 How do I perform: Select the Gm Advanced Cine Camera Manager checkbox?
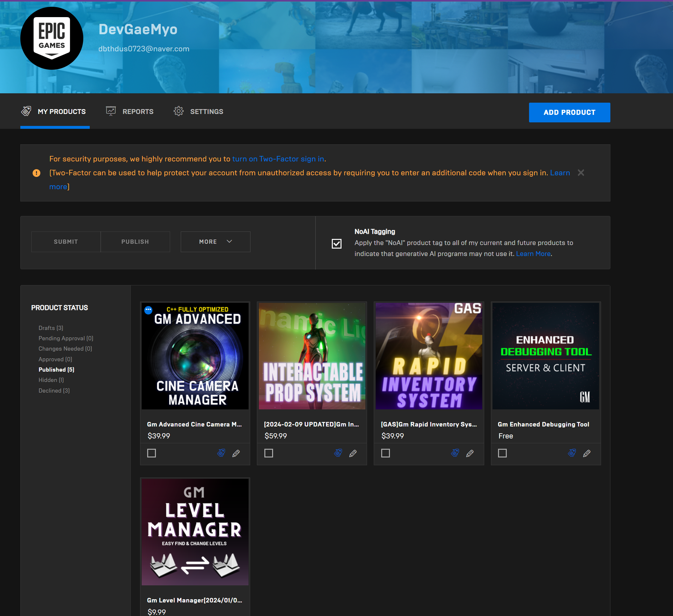(x=152, y=453)
